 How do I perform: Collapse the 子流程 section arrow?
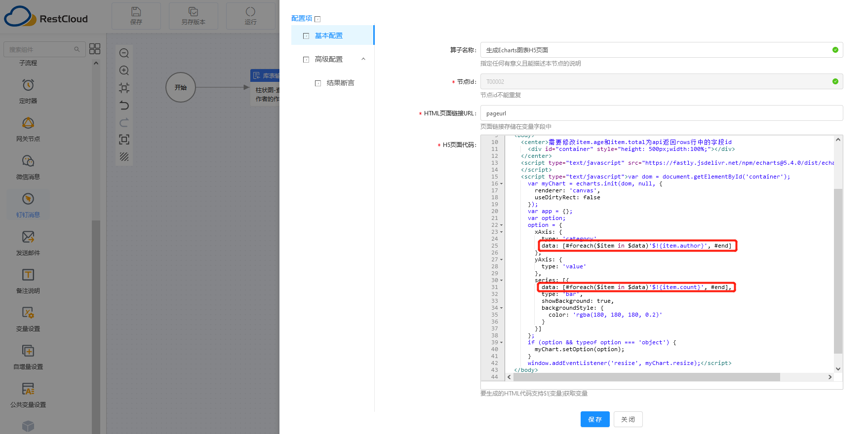(x=96, y=63)
